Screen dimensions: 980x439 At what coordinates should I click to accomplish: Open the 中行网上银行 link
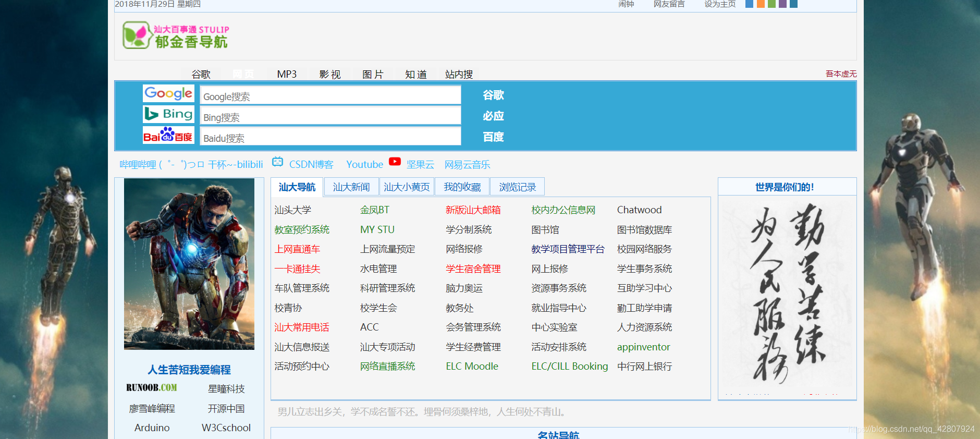click(645, 367)
